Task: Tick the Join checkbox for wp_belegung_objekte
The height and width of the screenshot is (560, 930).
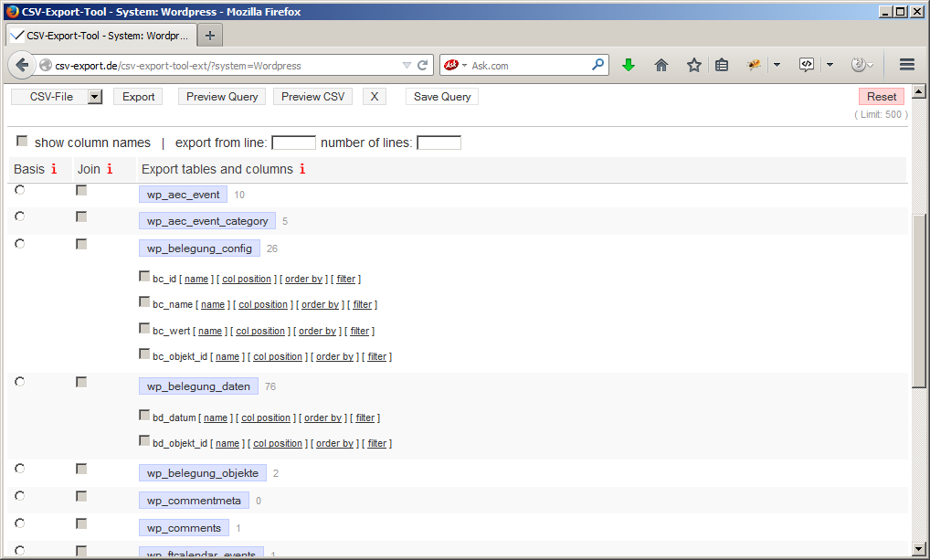Action: click(x=81, y=469)
